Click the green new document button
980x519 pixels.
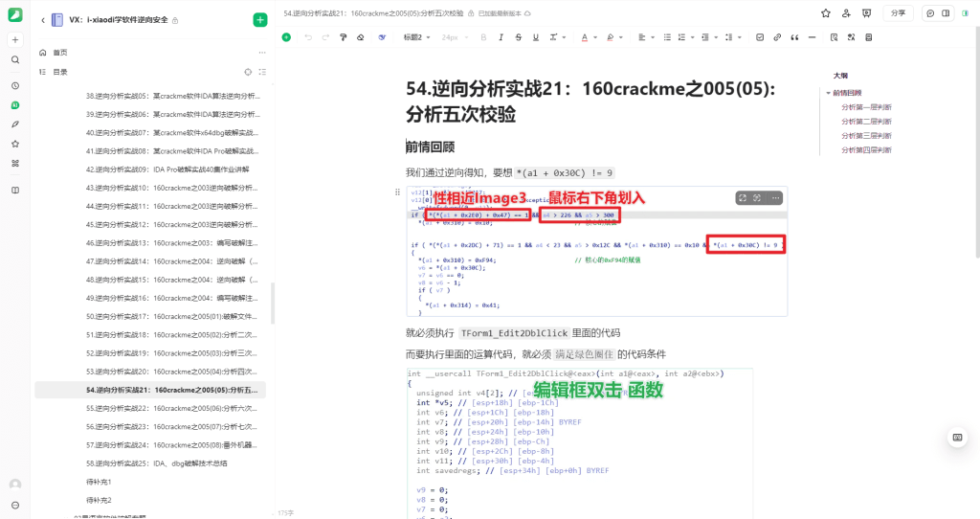click(260, 20)
